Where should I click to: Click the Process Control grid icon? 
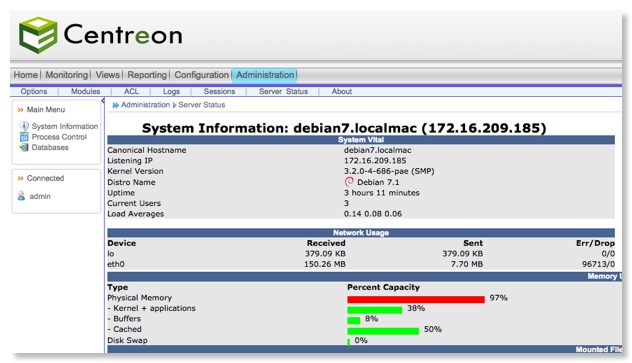24,137
